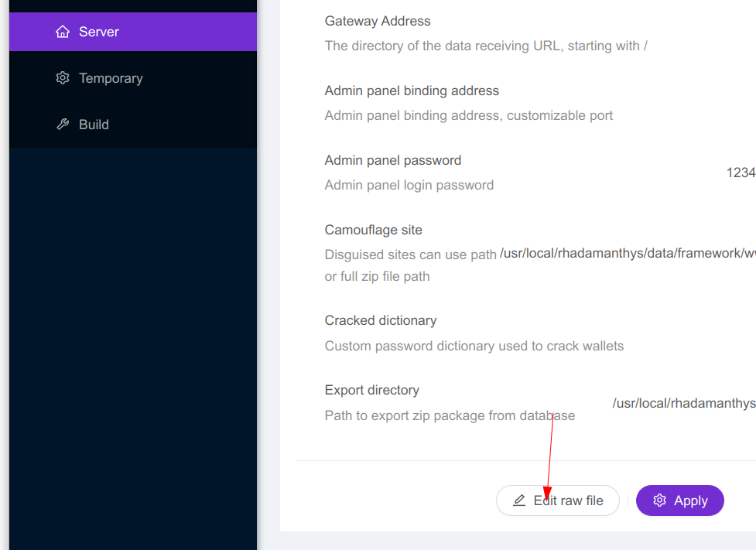Click the Custom password dictionary description text
Viewport: 756px width, 550px height.
tap(474, 346)
